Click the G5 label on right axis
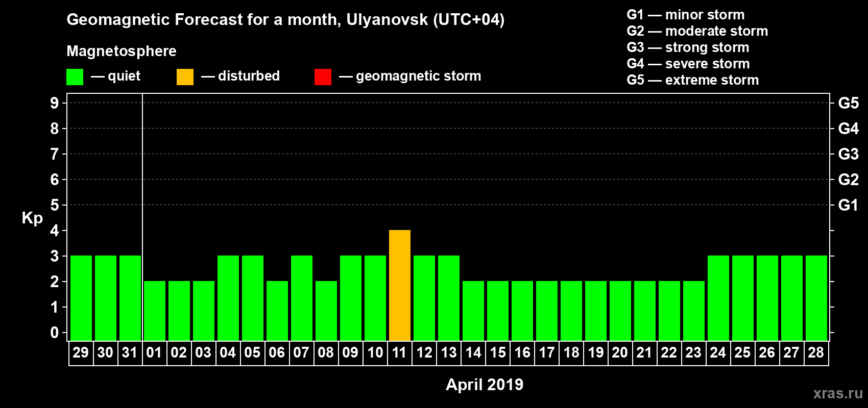This screenshot has width=868, height=408. (849, 103)
